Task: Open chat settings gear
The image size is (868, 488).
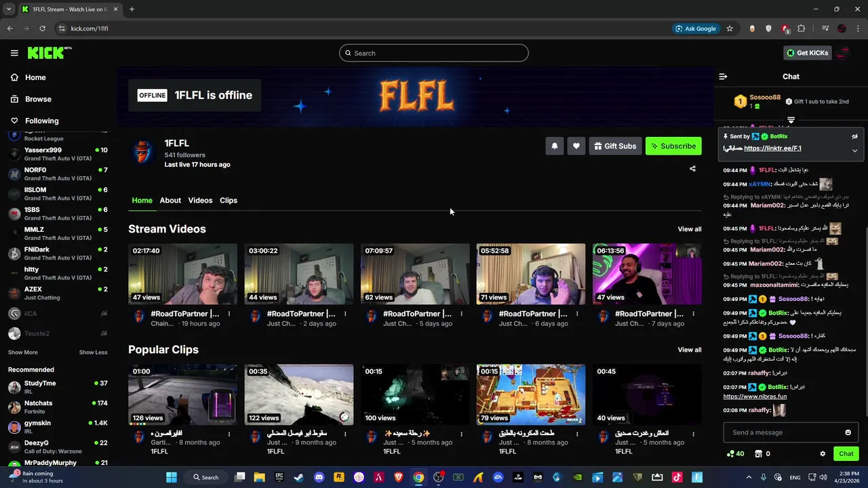Action: (823, 454)
